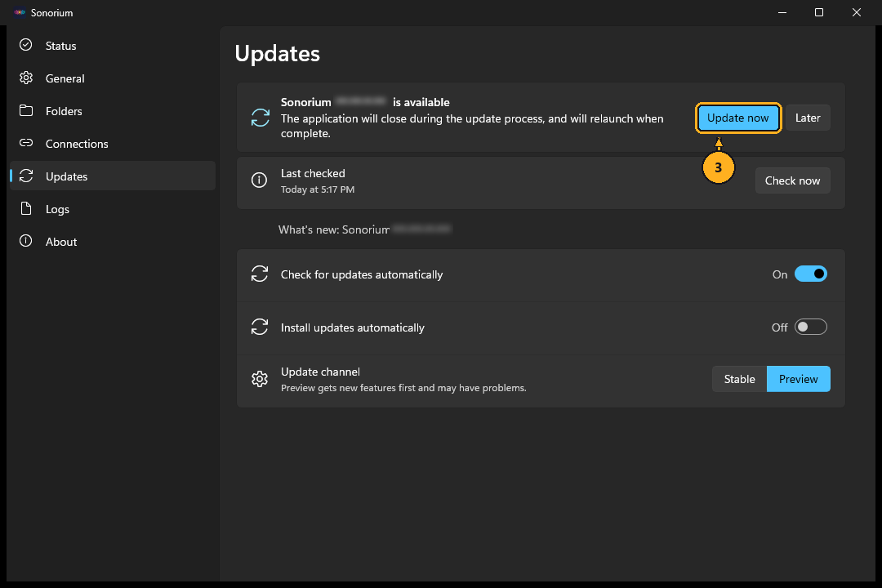Click the Check now button
Image resolution: width=882 pixels, height=588 pixels.
click(792, 180)
